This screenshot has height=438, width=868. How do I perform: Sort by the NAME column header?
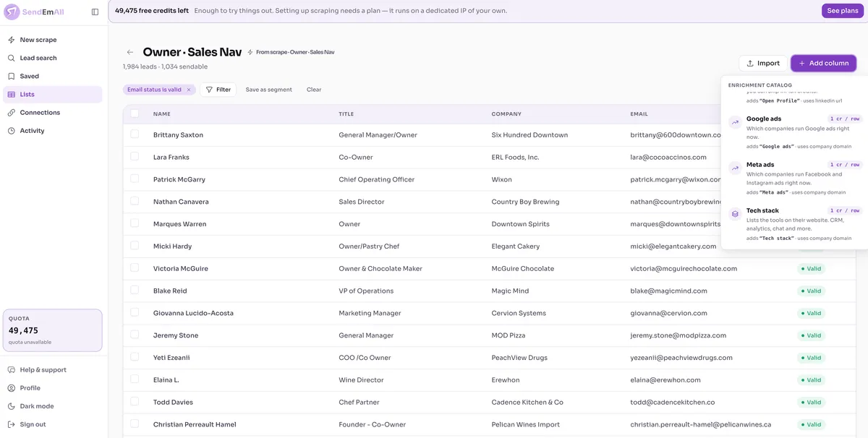click(x=162, y=114)
